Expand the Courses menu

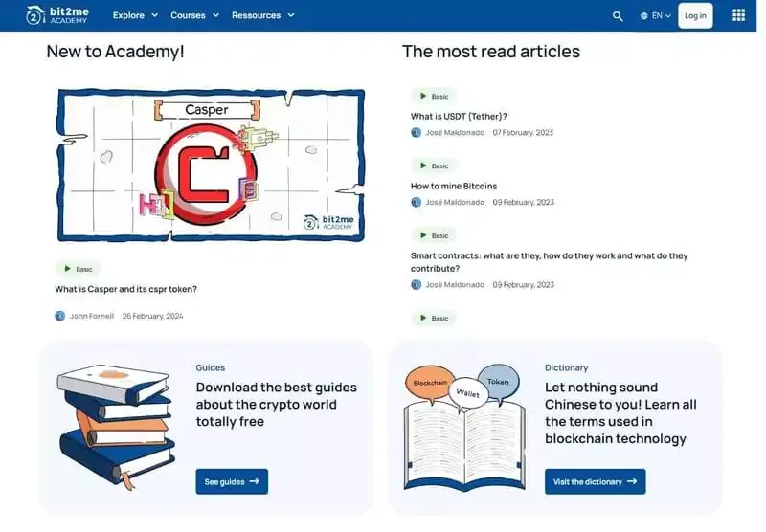194,15
